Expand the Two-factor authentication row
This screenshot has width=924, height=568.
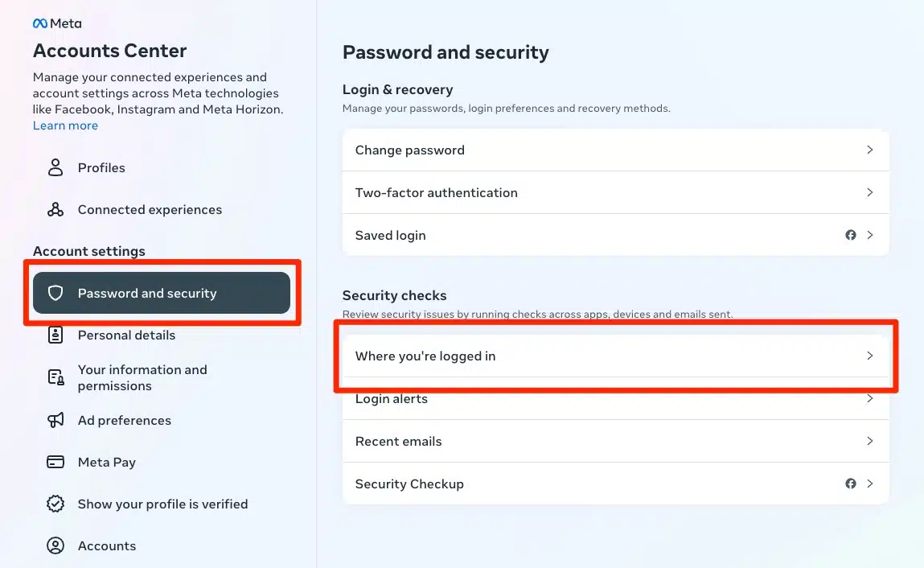click(x=869, y=192)
